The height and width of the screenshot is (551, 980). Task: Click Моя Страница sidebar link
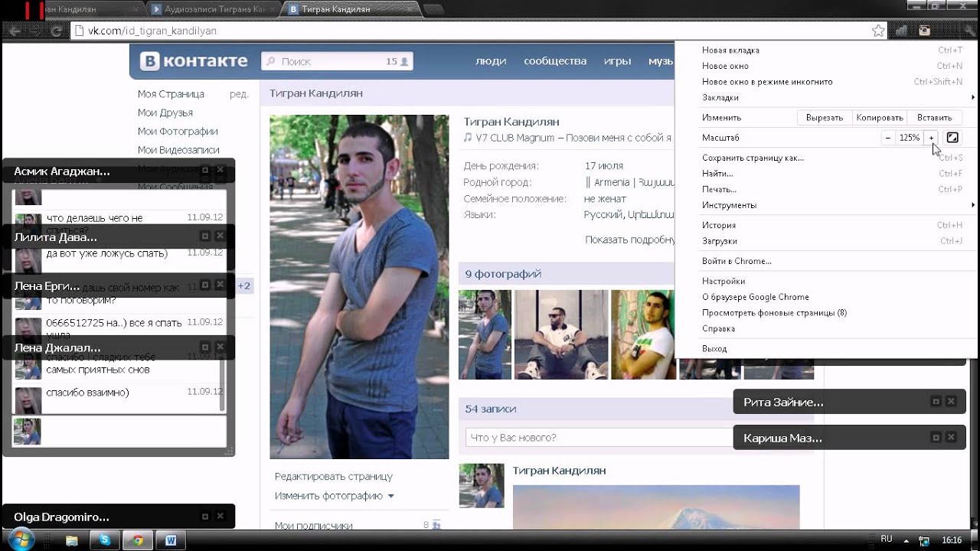pos(171,93)
